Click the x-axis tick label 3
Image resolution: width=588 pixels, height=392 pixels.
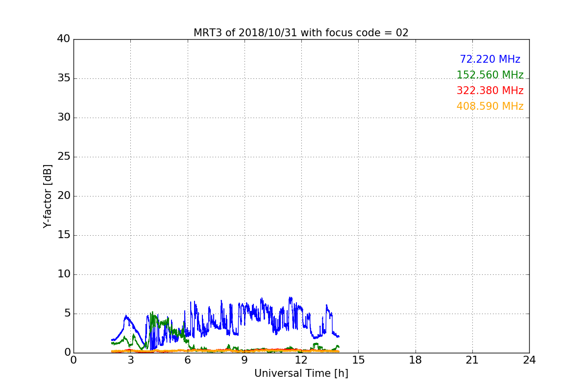point(130,360)
